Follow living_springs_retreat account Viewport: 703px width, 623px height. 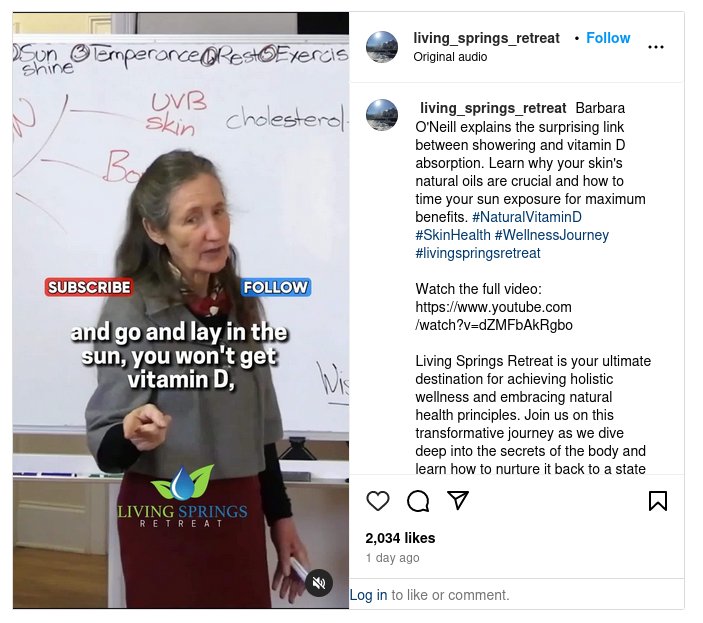[x=608, y=38]
